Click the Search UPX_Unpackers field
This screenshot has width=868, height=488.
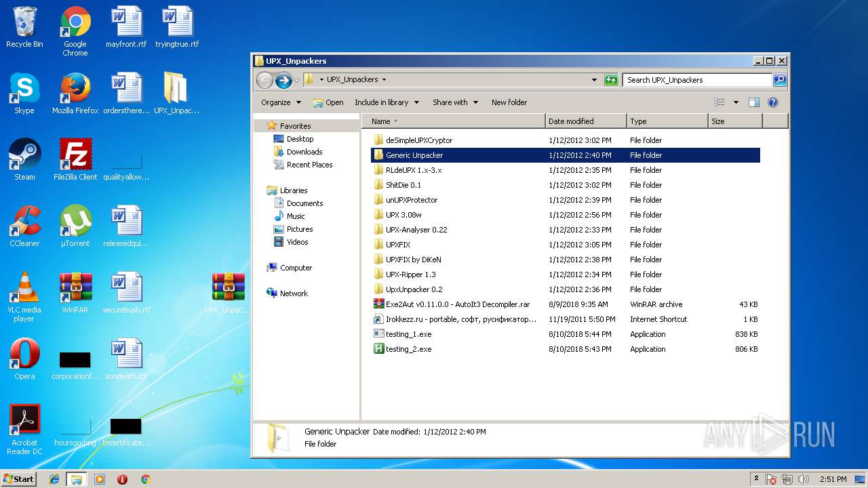click(x=697, y=80)
